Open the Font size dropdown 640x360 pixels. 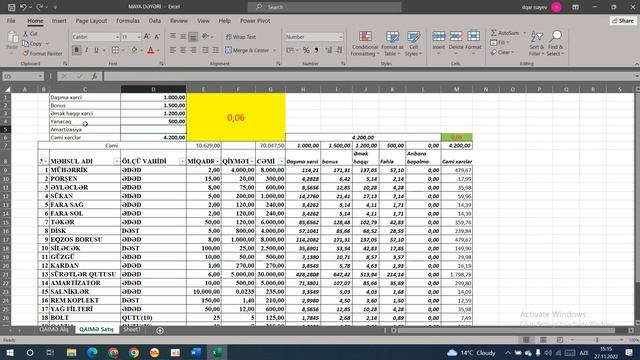coord(138,37)
